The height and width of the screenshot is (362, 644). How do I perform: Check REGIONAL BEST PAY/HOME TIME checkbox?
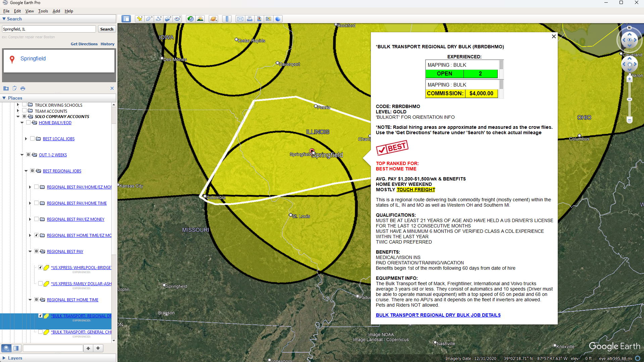[x=36, y=203]
